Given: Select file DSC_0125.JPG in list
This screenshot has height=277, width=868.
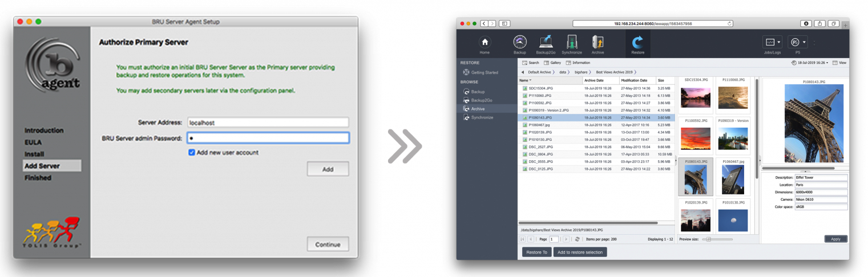Looking at the screenshot, I should point(596,169).
